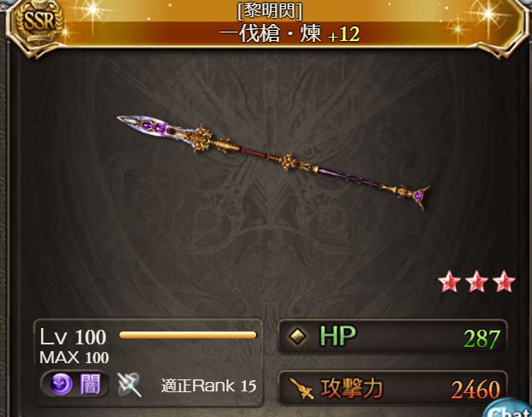Image resolution: width=532 pixels, height=417 pixels.
Task: Click the middle red uncap star
Action: pos(476,281)
